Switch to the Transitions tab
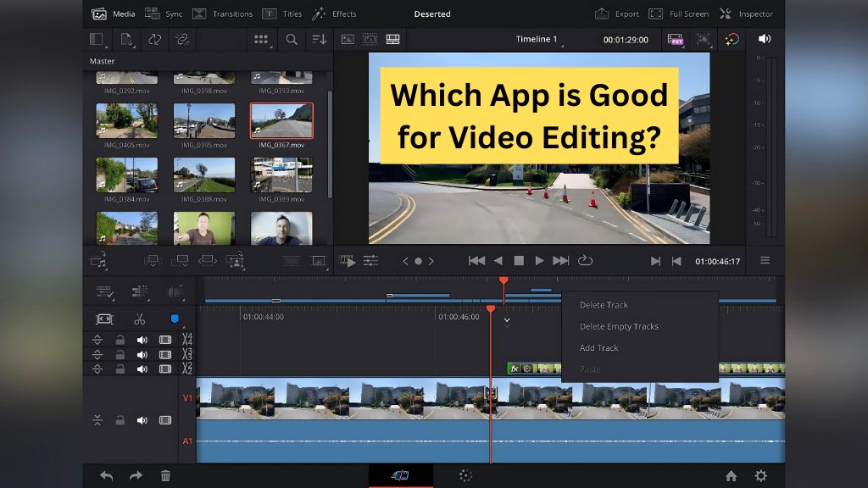 pos(223,14)
